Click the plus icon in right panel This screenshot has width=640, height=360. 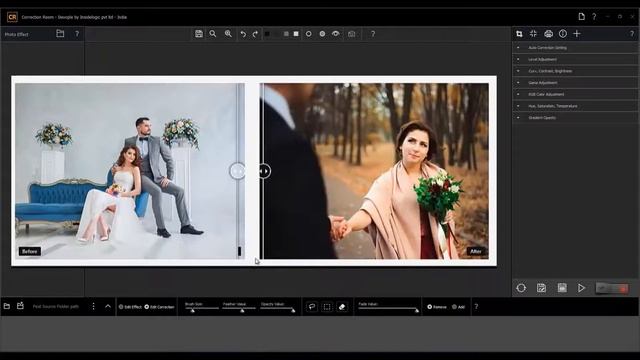point(577,34)
